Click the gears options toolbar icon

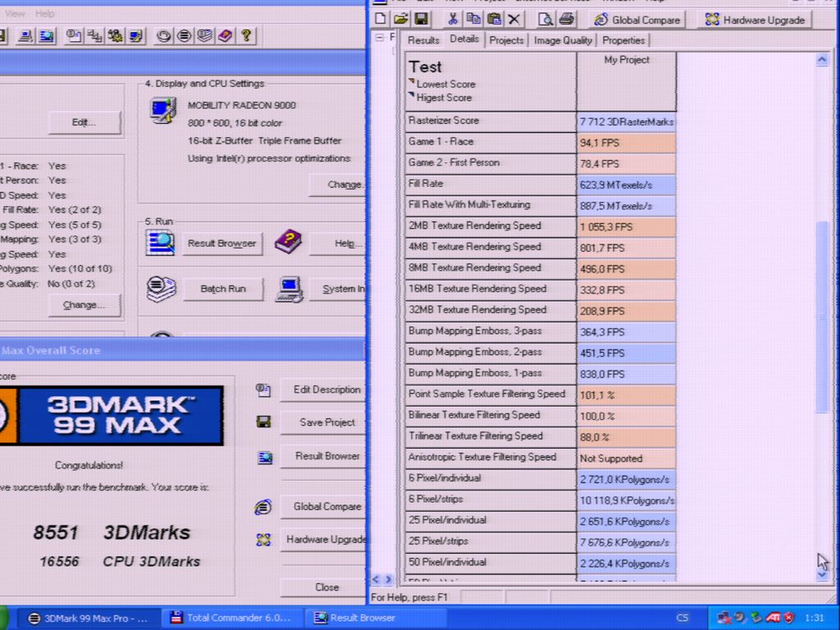point(115,36)
